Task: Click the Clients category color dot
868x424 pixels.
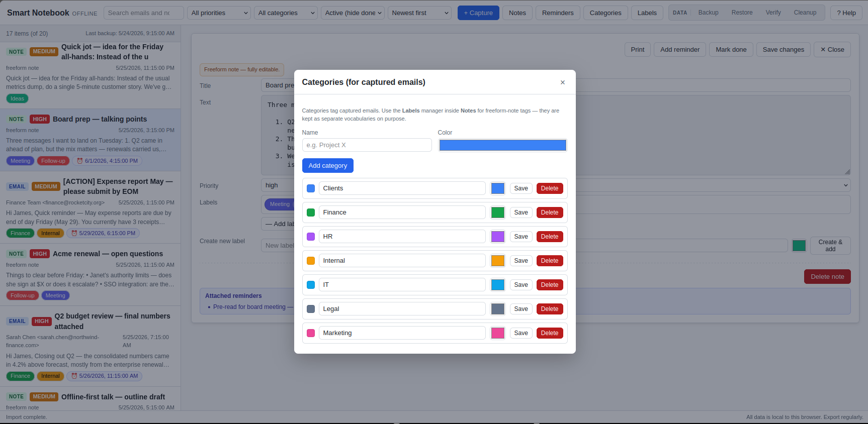Action: [311, 188]
